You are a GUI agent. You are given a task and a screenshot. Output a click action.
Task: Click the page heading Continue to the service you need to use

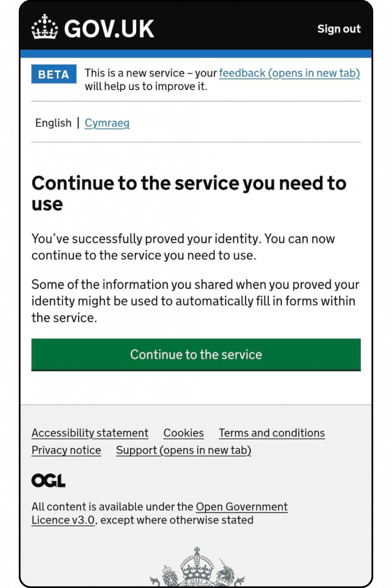pyautogui.click(x=189, y=194)
